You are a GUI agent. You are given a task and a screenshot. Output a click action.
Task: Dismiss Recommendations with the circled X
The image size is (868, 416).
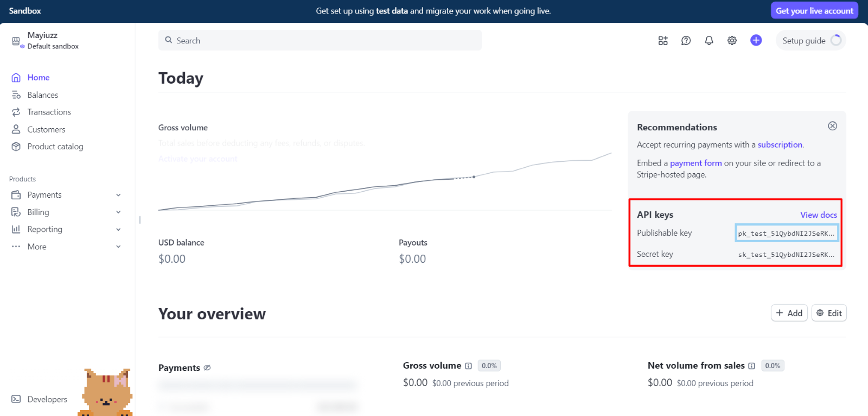(x=832, y=126)
